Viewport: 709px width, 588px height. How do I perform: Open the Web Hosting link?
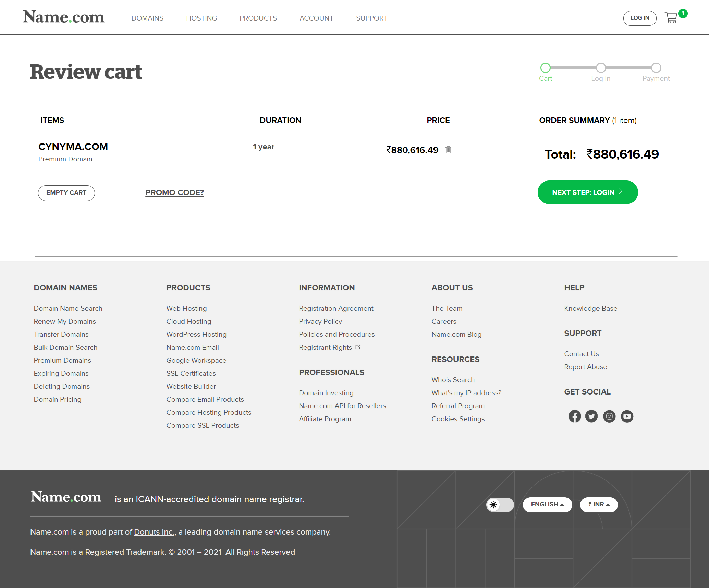pos(186,308)
